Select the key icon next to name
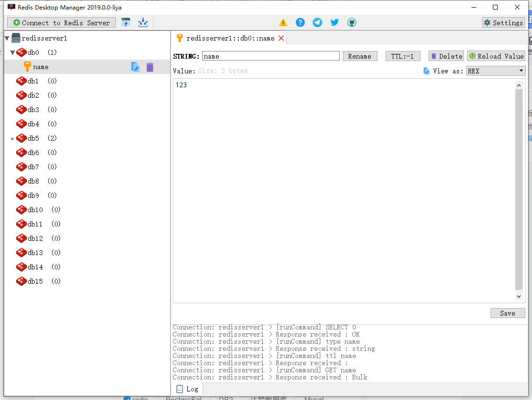The width and height of the screenshot is (532, 400). 26,67
